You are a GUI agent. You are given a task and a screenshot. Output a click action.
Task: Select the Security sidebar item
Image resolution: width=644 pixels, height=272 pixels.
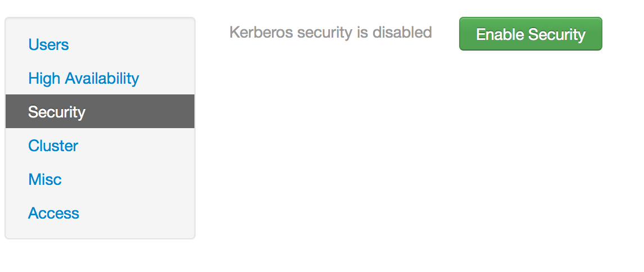tap(57, 112)
